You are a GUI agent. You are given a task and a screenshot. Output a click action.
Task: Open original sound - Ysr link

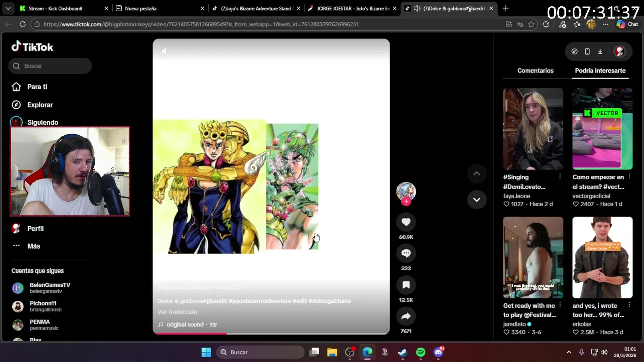187,325
